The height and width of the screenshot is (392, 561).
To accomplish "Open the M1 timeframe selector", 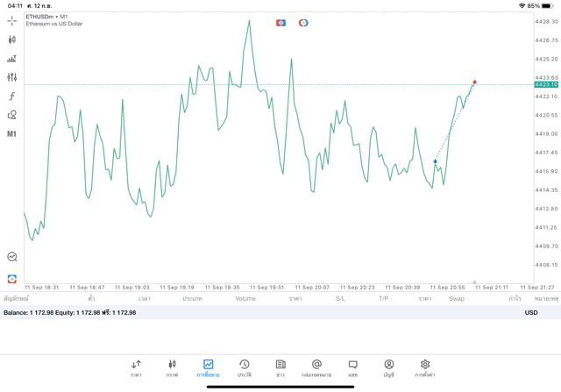I will 12,134.
